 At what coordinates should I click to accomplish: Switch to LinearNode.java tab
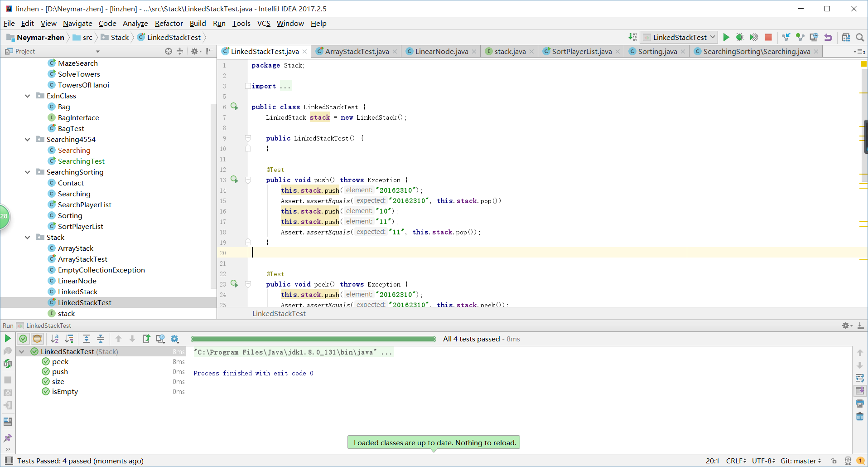pos(441,52)
